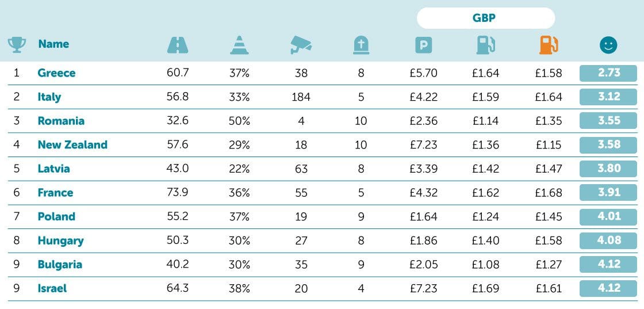Click the motorway road icon

177,45
